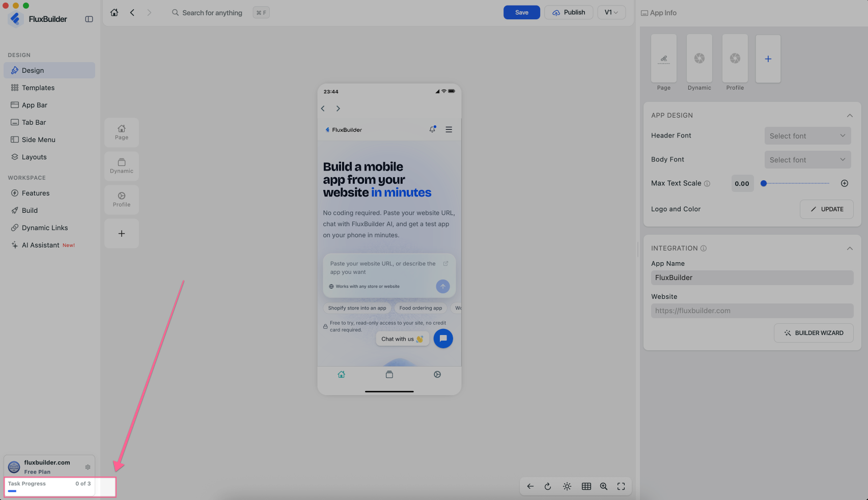The height and width of the screenshot is (500, 868).
Task: Select the Dynamic thumbnail in right panel
Action: click(x=699, y=59)
